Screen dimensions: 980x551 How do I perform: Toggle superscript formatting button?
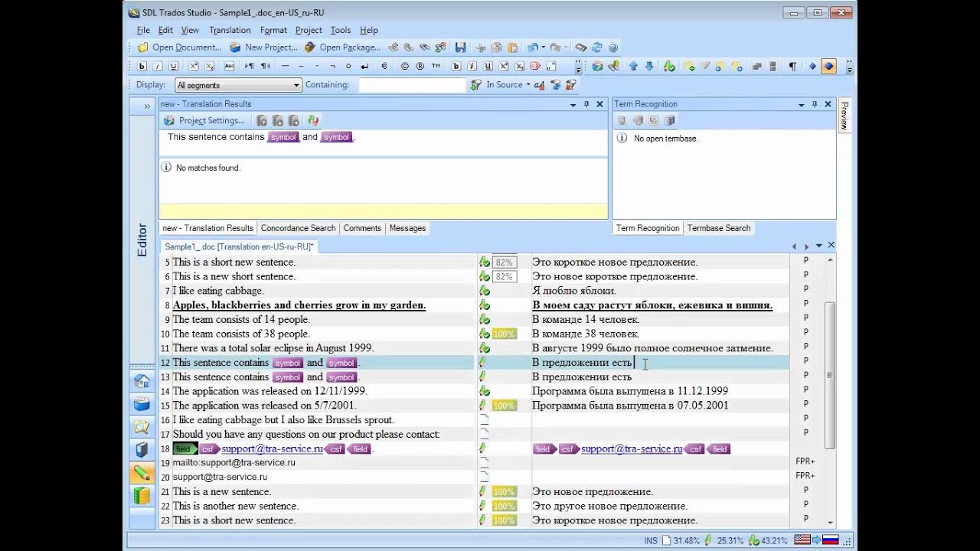pyautogui.click(x=194, y=67)
